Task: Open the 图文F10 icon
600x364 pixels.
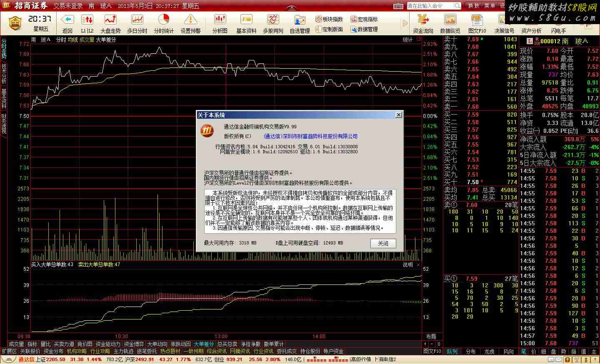Action: (x=477, y=20)
